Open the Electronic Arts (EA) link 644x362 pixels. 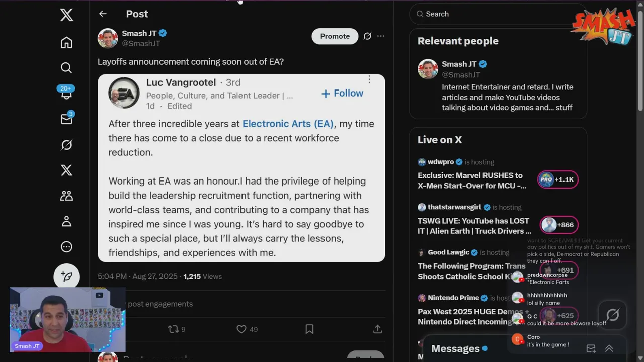[x=288, y=124]
